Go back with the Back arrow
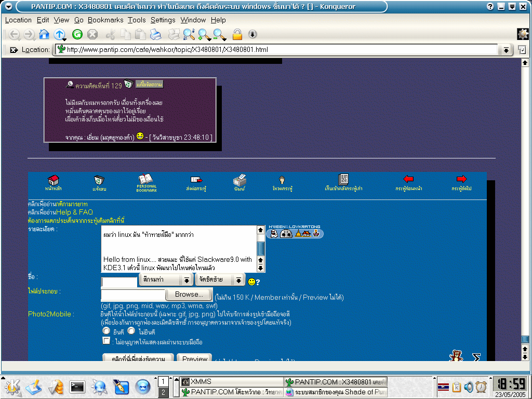The width and height of the screenshot is (532, 399). click(14, 34)
